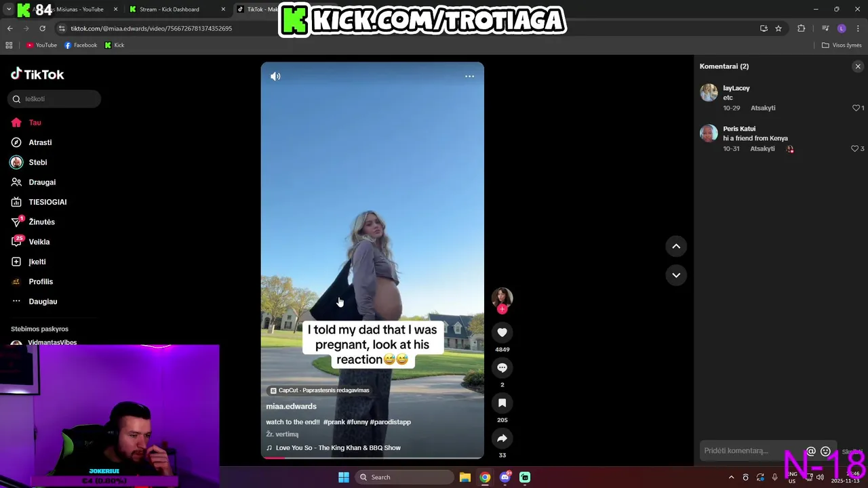Image resolution: width=868 pixels, height=488 pixels.
Task: Open the video three-dot options menu
Action: (x=469, y=77)
